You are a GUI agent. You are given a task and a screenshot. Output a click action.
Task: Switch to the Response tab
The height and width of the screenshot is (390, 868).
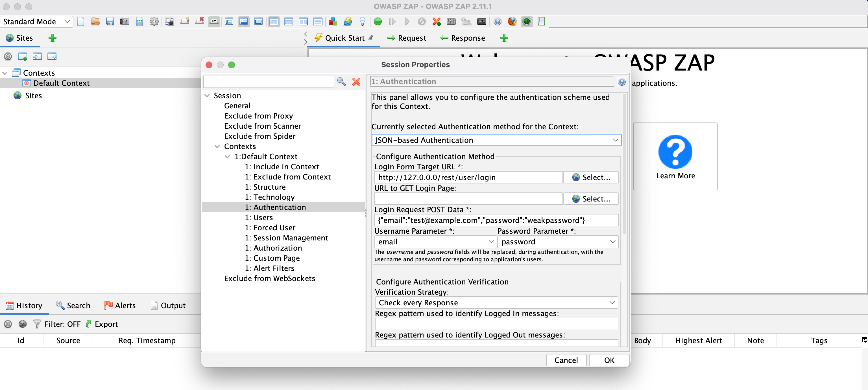[x=463, y=38]
